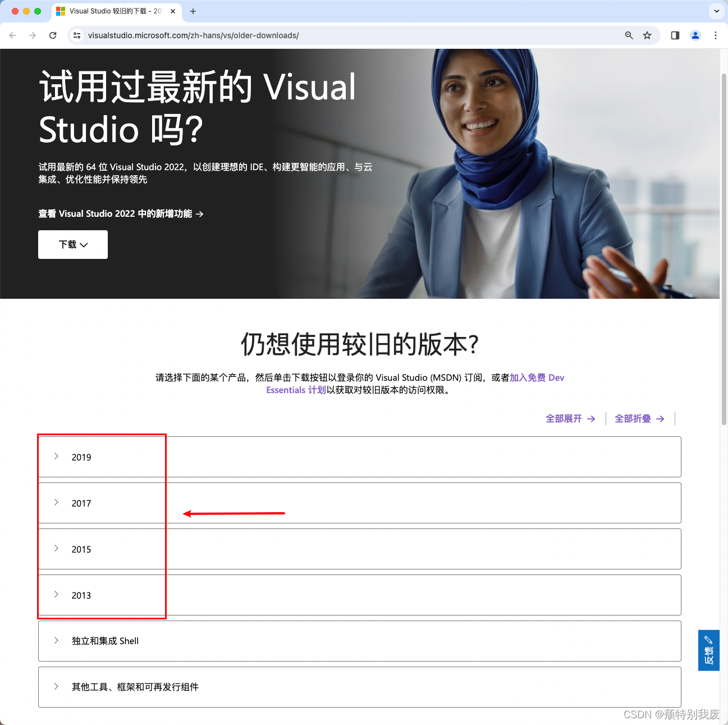Image resolution: width=728 pixels, height=725 pixels.
Task: Click the forward navigation arrow
Action: (x=33, y=35)
